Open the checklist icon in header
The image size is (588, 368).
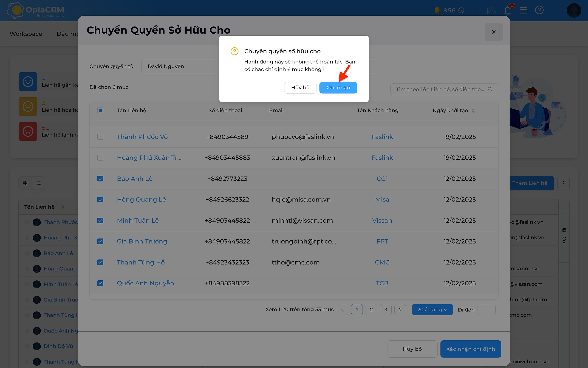click(x=491, y=10)
